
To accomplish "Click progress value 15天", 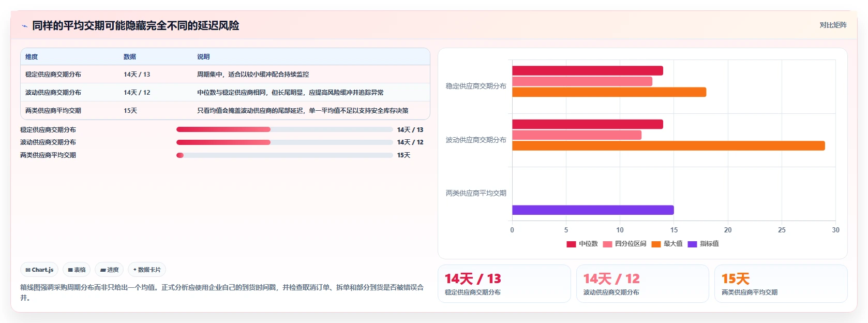I will click(x=403, y=155).
